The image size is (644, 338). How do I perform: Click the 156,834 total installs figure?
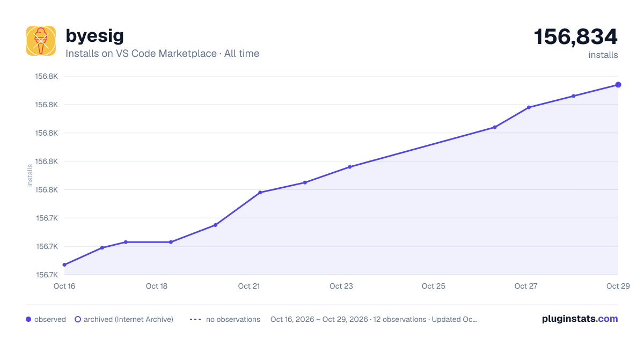576,37
